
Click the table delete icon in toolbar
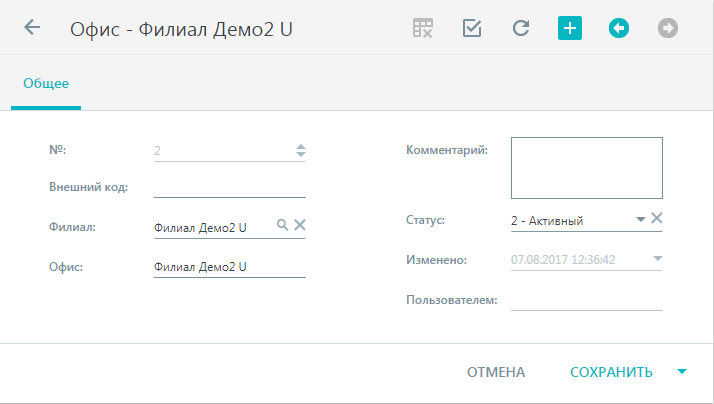pyautogui.click(x=423, y=28)
